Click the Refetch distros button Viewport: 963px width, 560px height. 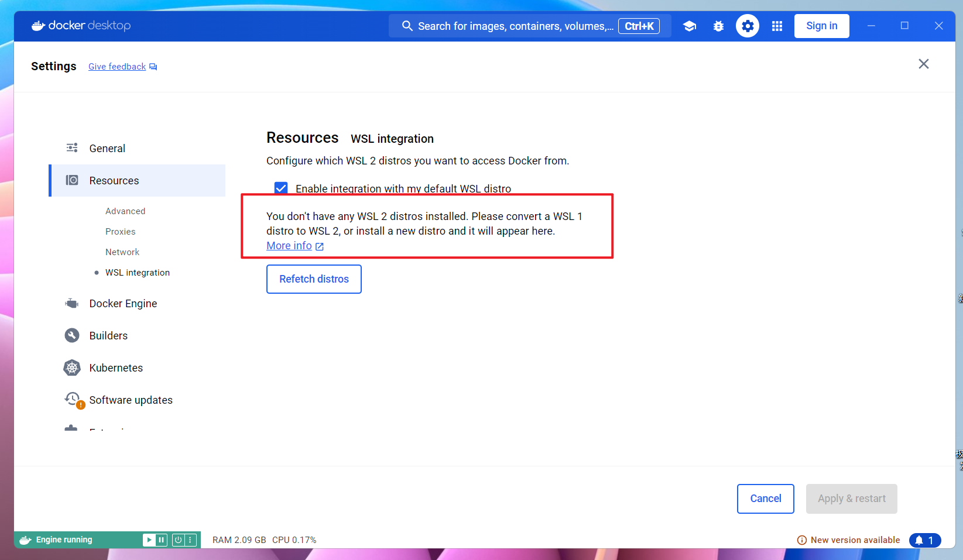pos(314,279)
